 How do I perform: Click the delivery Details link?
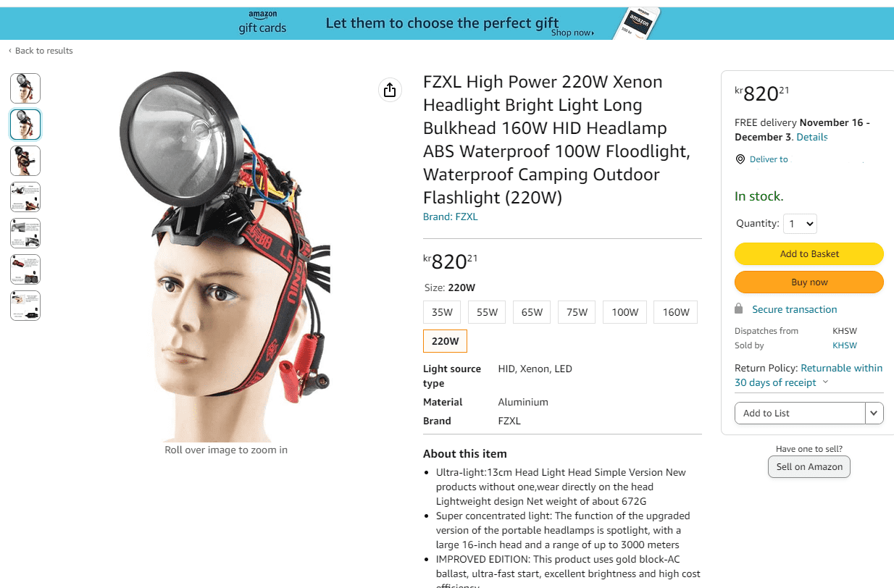tap(811, 137)
